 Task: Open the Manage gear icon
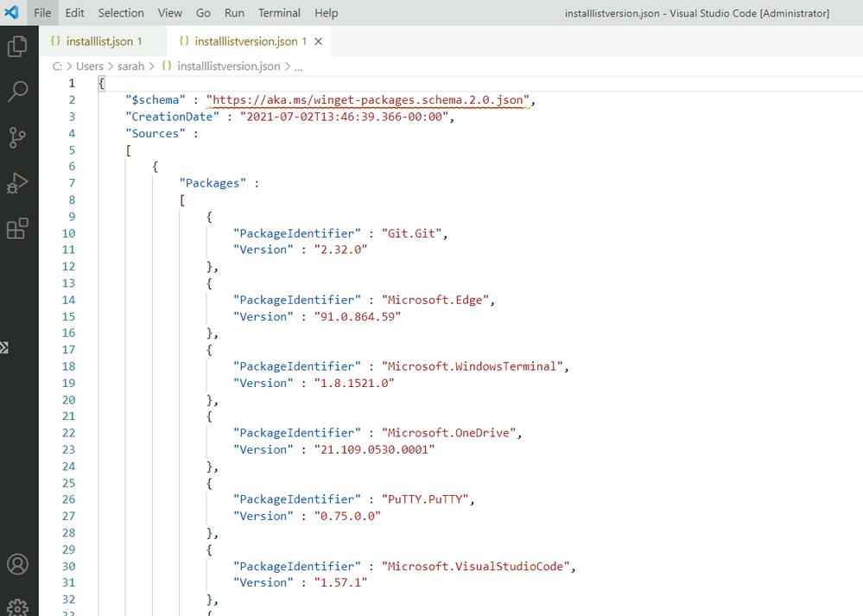pyautogui.click(x=17, y=607)
